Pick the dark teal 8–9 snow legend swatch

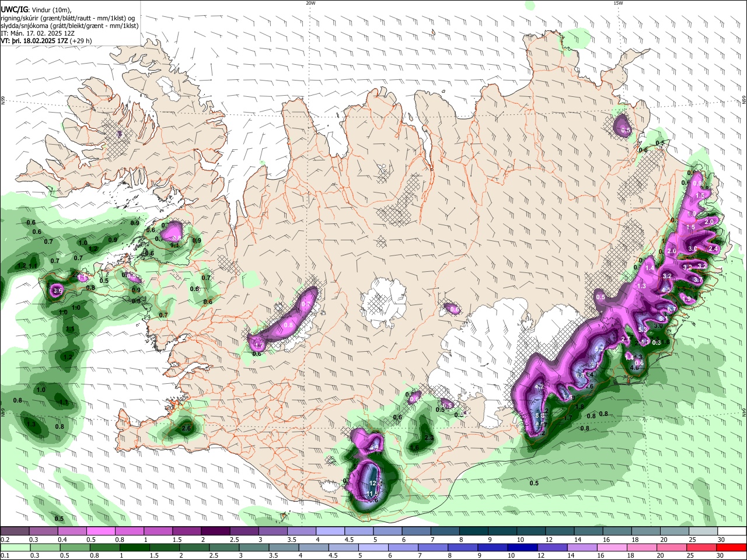click(x=473, y=531)
